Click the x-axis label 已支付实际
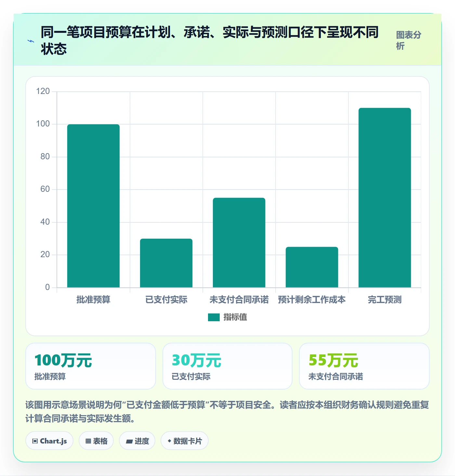455x476 pixels. pyautogui.click(x=166, y=299)
